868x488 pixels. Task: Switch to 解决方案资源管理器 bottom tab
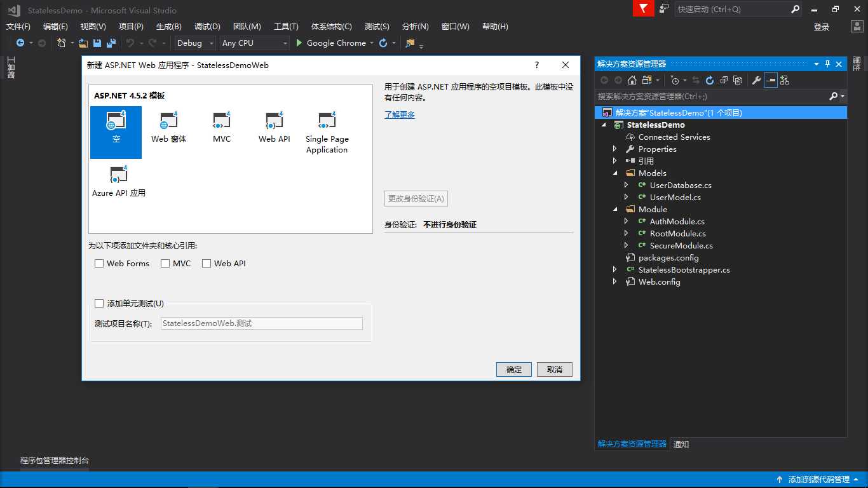pyautogui.click(x=632, y=444)
